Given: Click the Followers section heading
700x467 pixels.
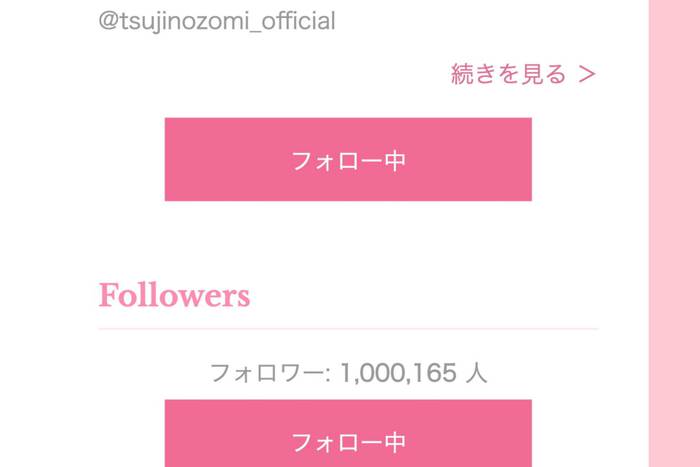Looking at the screenshot, I should 174,295.
